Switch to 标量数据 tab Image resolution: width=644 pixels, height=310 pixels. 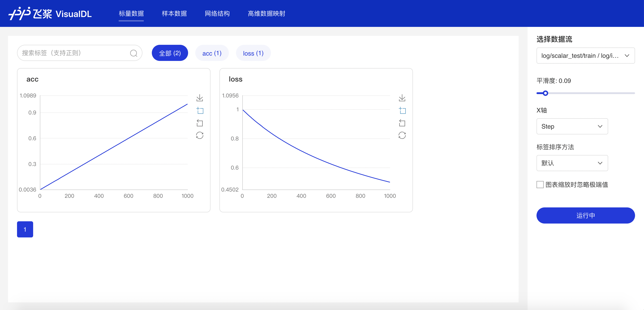click(131, 13)
